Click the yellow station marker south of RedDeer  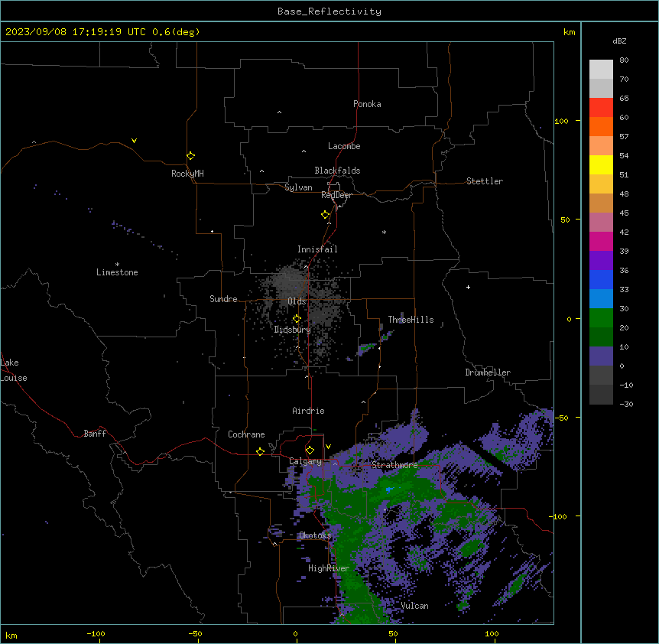coord(326,215)
